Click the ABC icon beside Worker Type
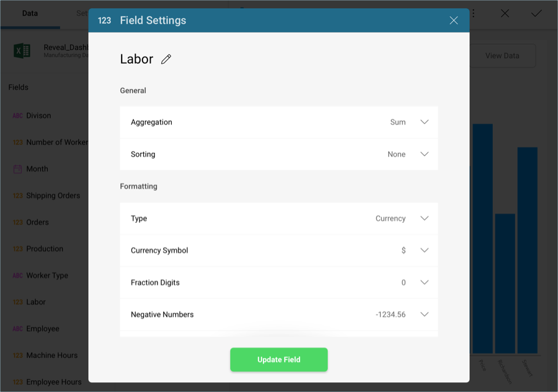 click(x=17, y=276)
